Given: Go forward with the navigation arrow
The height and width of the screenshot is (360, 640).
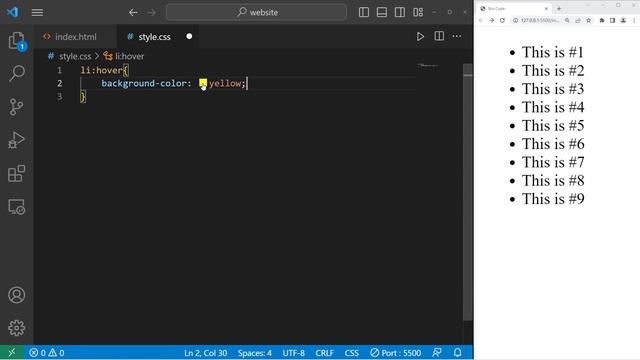Looking at the screenshot, I should coord(151,13).
